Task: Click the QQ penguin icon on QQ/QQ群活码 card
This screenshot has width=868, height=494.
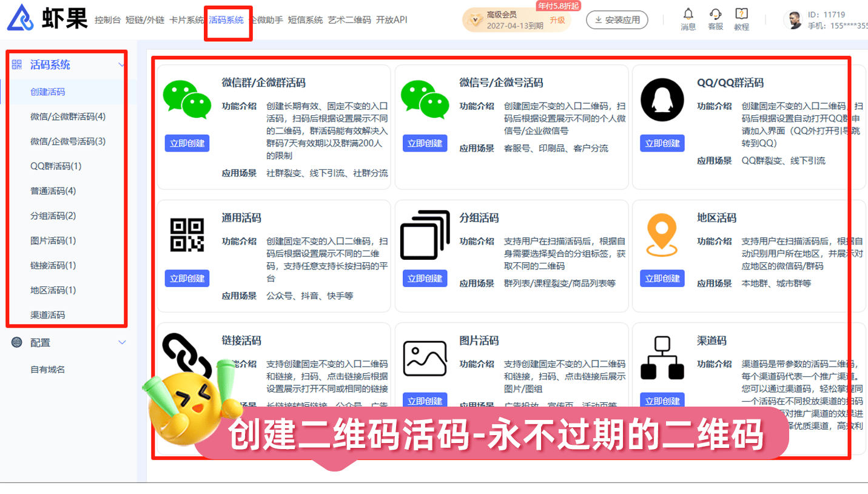Action: tap(662, 100)
